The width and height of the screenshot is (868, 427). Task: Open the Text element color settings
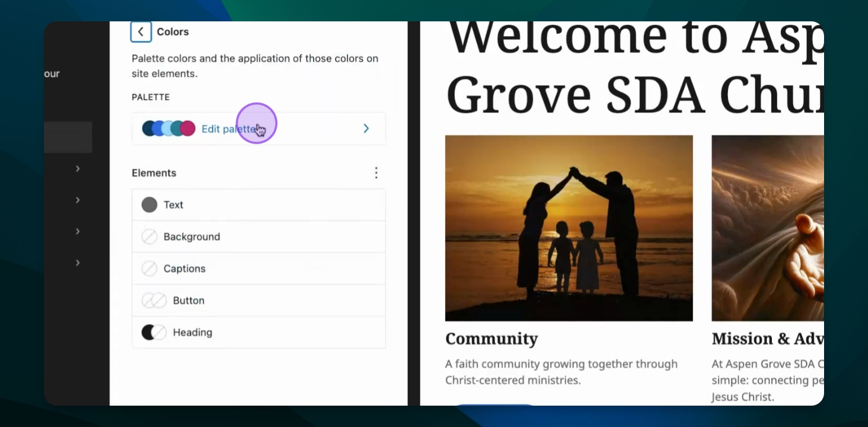pyautogui.click(x=259, y=205)
